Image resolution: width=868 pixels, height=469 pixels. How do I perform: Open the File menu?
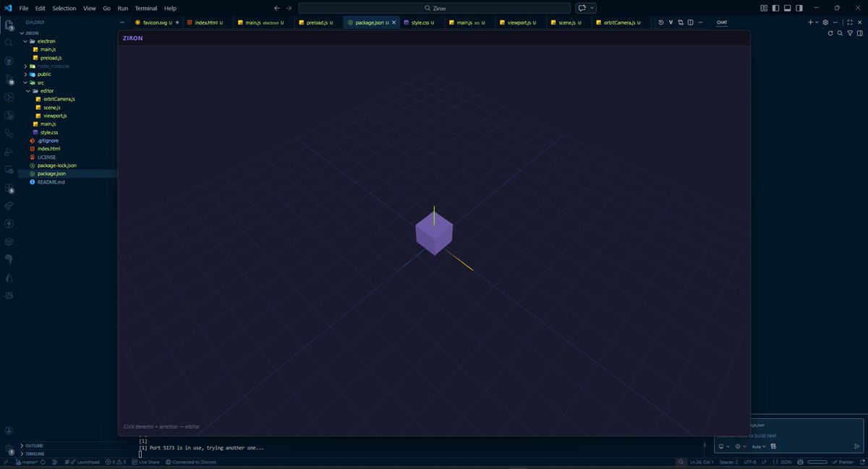pos(24,8)
